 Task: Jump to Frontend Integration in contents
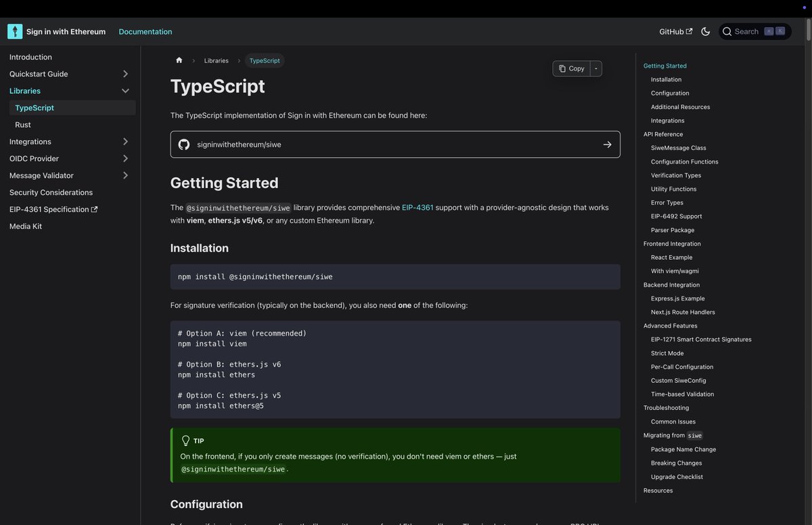point(672,244)
